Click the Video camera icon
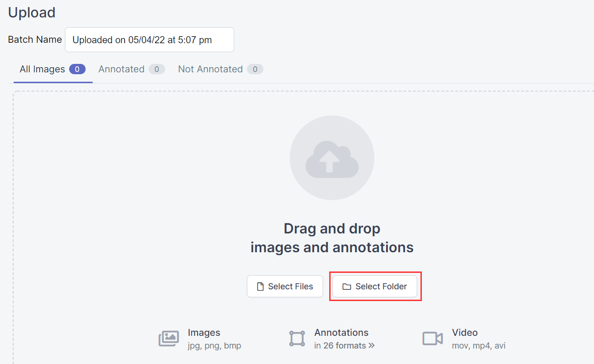594x364 pixels. [x=433, y=338]
